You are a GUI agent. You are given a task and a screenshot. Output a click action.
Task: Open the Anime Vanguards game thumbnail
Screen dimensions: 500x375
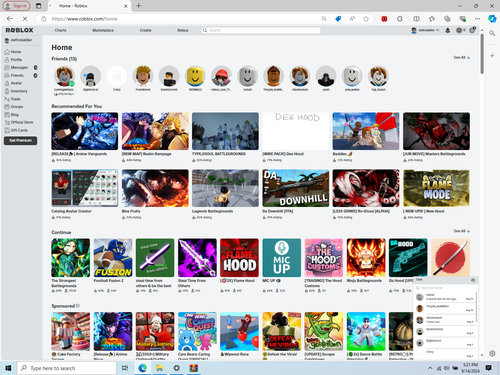[85, 131]
